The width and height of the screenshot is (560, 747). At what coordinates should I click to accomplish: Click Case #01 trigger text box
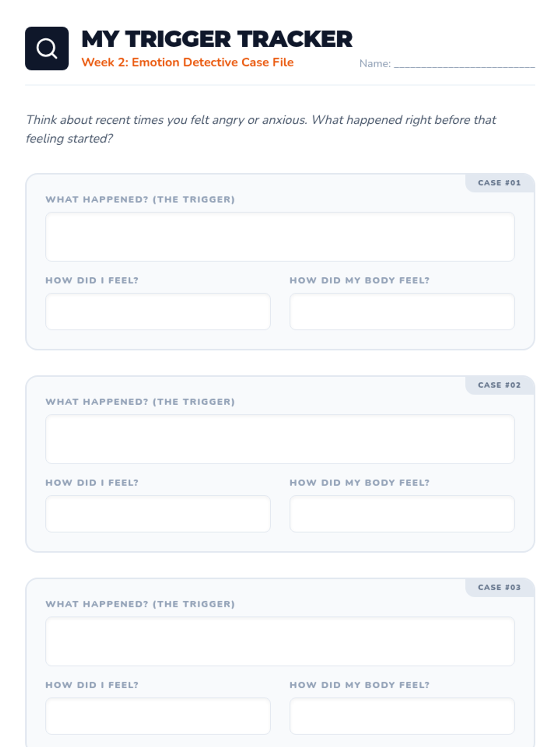pos(280,237)
